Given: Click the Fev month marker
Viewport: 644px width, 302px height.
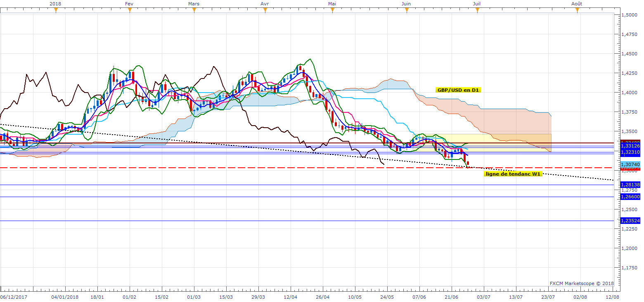Looking at the screenshot, I should point(129,3).
